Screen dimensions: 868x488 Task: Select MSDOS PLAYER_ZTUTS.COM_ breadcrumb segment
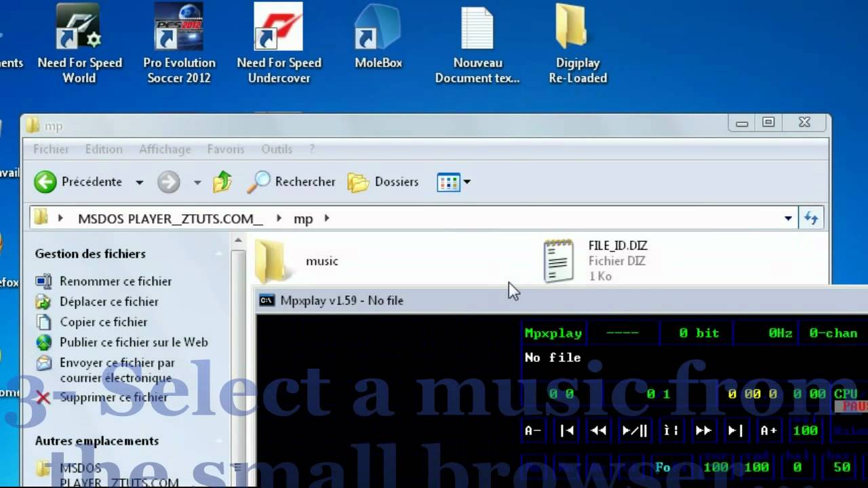tap(170, 219)
